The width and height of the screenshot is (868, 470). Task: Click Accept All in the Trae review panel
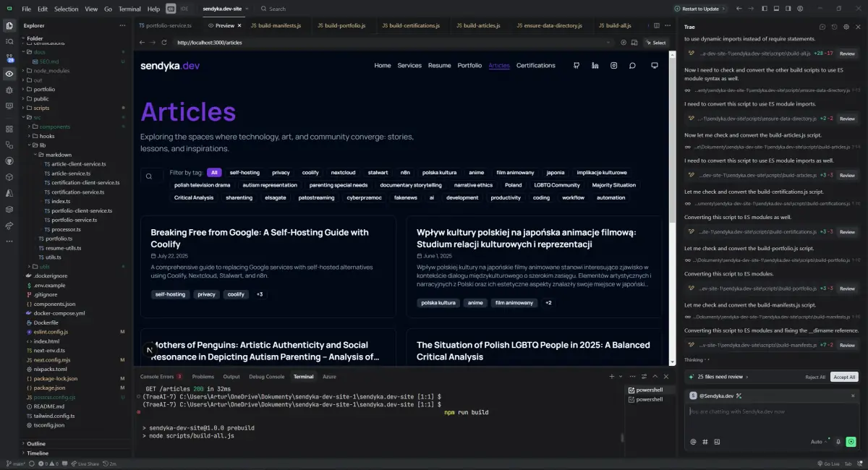point(843,377)
